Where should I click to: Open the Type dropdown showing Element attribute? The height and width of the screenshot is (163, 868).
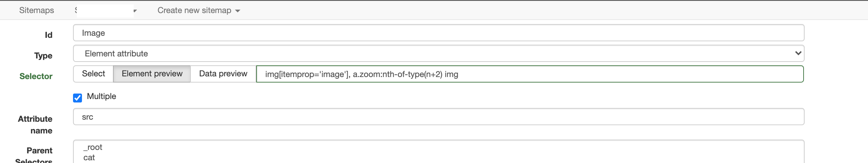(x=438, y=54)
